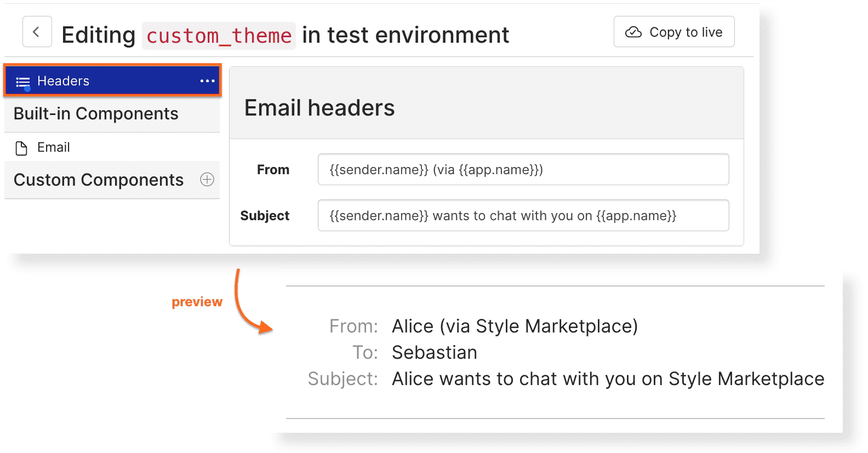Add a custom component with plus icon

coord(207,180)
